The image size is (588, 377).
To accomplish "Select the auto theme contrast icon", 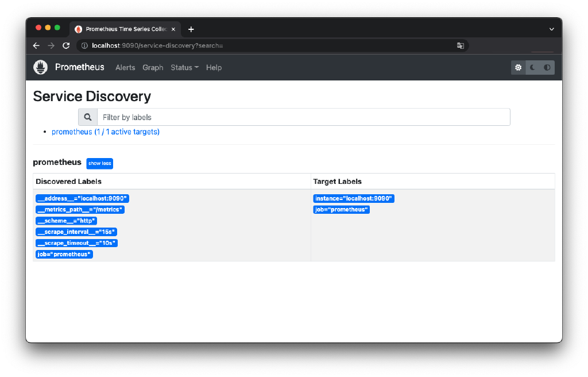I will 546,67.
